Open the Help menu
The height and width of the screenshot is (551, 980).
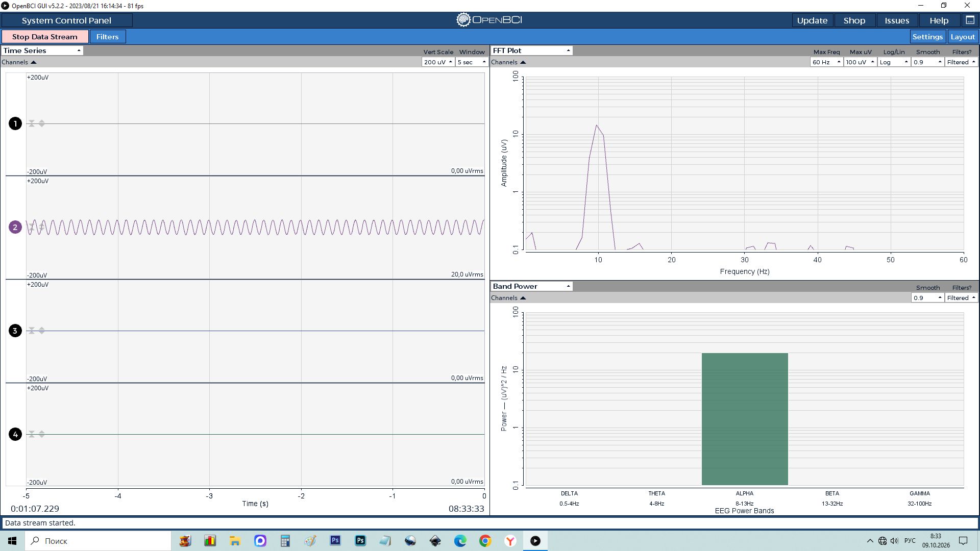tap(939, 20)
